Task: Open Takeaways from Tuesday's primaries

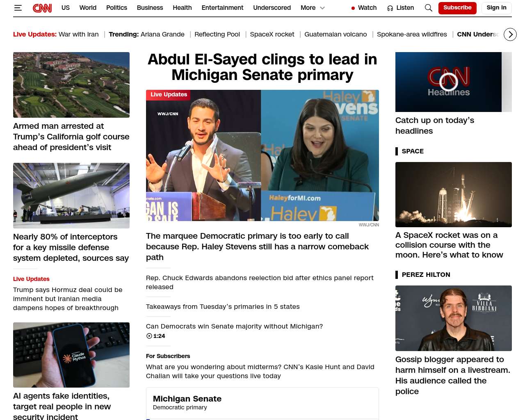Action: coord(223,306)
